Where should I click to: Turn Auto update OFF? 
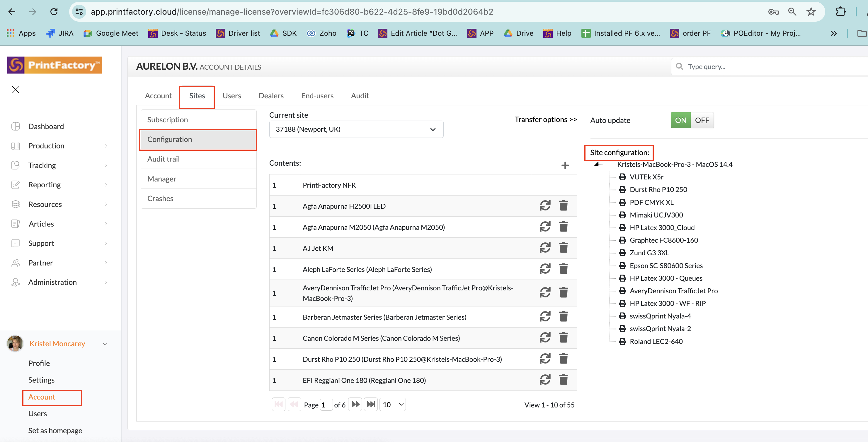(x=702, y=120)
